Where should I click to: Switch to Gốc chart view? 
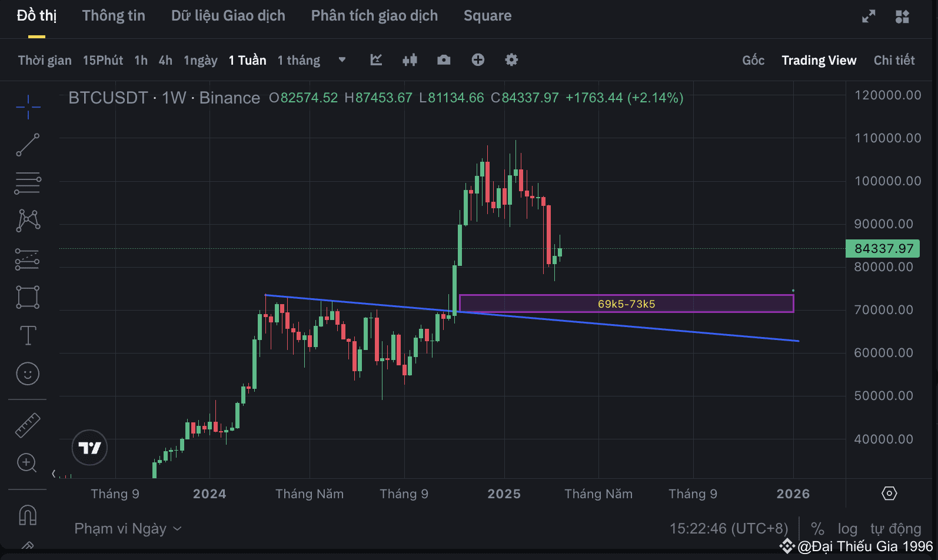(x=753, y=61)
